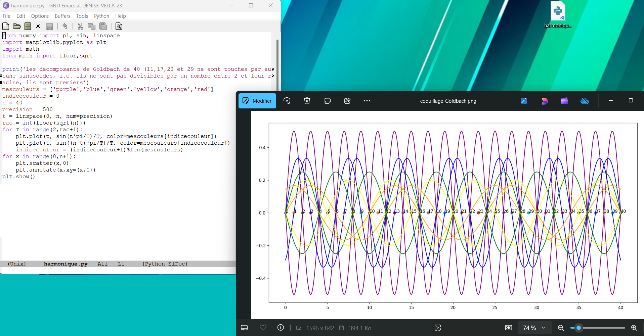Open the Buffers menu in Emacs

62,16
